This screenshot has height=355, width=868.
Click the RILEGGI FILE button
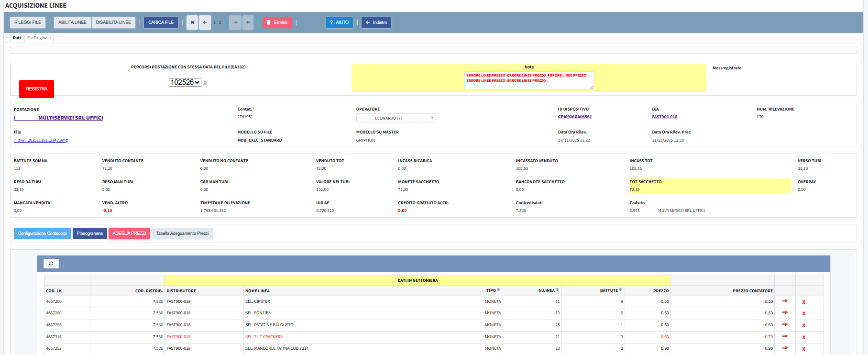click(x=28, y=22)
